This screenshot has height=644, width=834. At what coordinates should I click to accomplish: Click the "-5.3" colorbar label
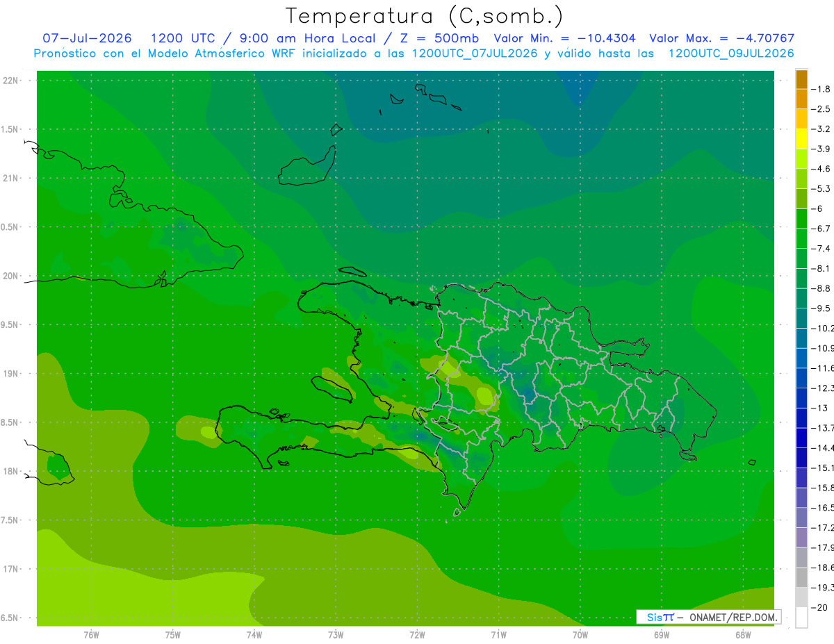coord(821,188)
